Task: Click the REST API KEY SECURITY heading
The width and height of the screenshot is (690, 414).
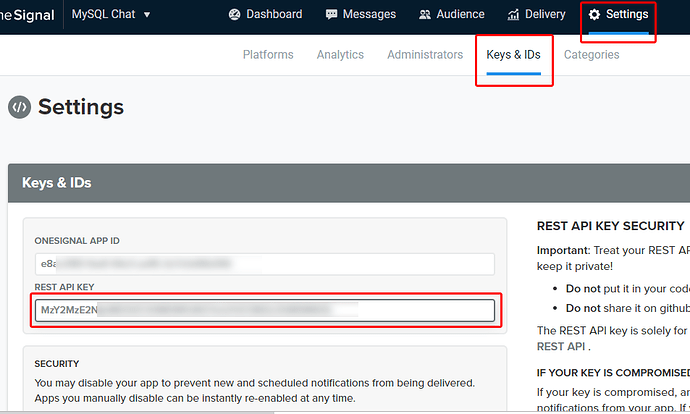Action: (x=610, y=226)
